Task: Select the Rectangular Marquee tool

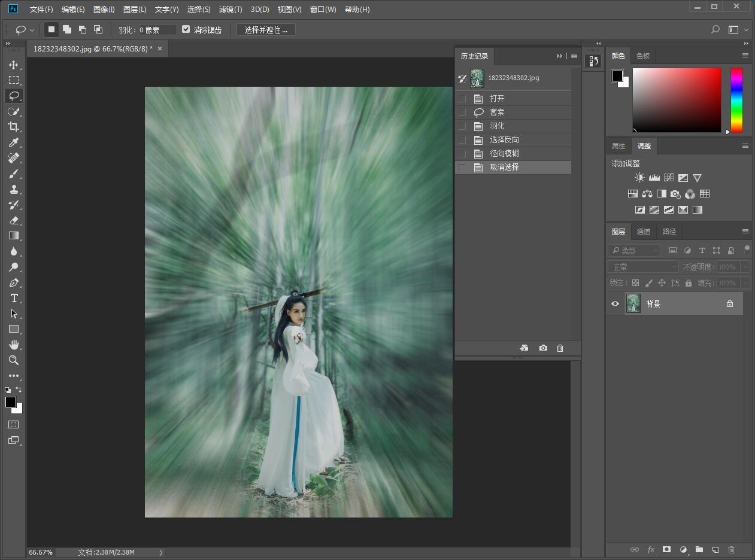Action: (14, 80)
